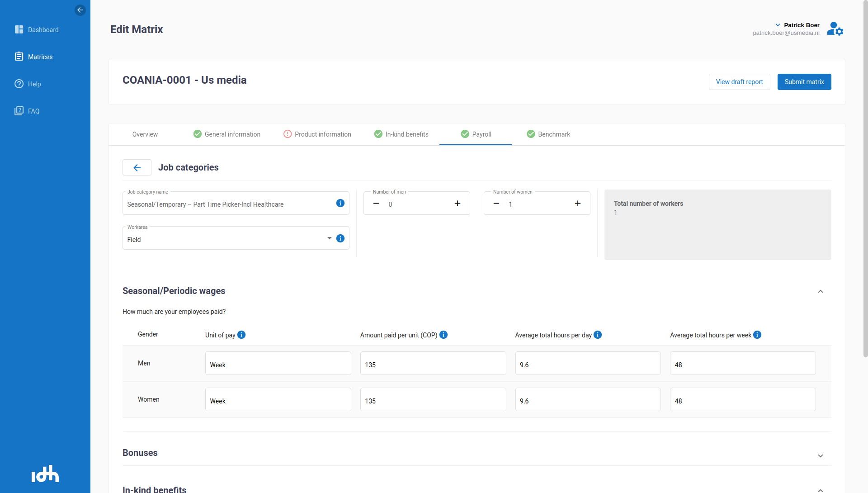Viewport: 868px width, 493px height.
Task: Click the info icon for Amount paid per unit
Action: (443, 335)
